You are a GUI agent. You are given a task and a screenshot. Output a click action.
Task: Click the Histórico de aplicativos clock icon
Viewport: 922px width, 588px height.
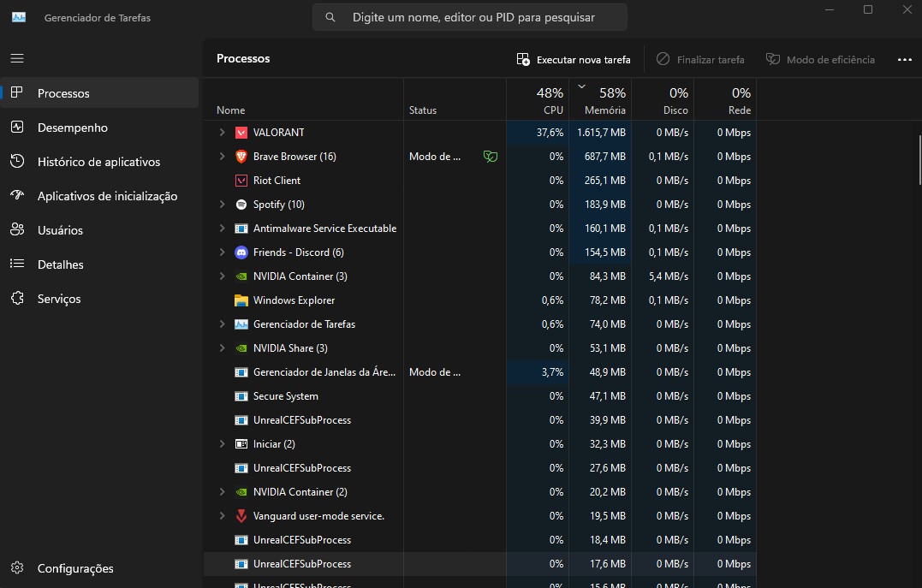[17, 161]
